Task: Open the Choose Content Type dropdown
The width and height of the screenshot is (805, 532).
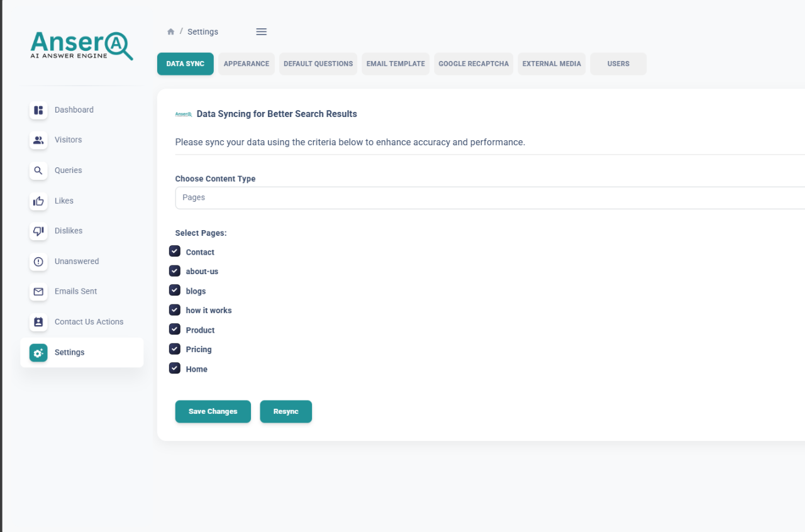Action: point(490,197)
